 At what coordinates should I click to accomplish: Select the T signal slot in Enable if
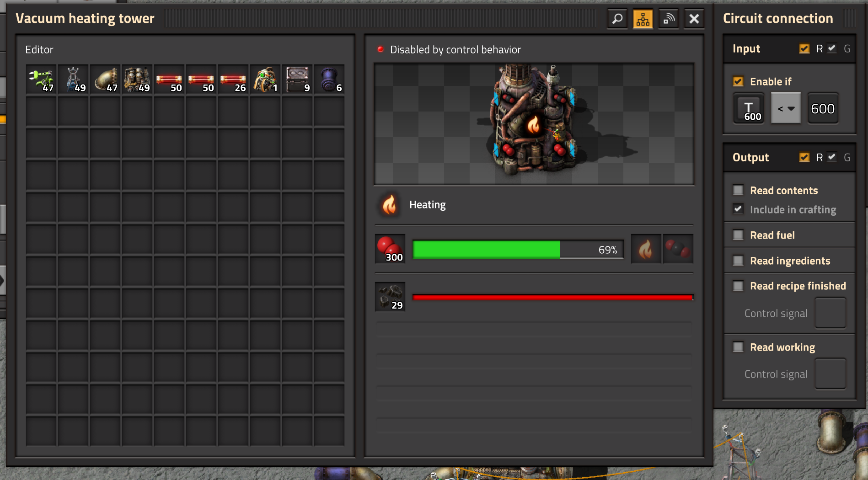(x=749, y=108)
